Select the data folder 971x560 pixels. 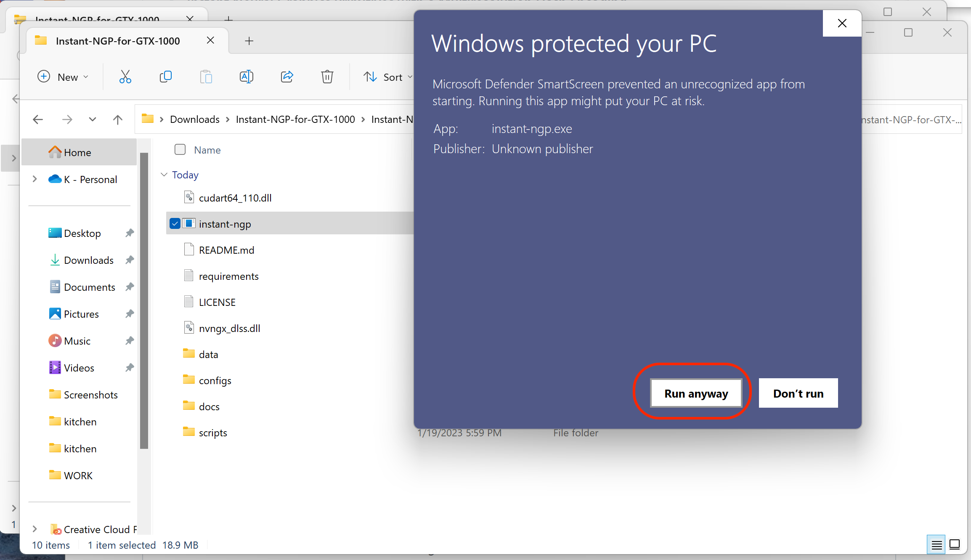208,354
